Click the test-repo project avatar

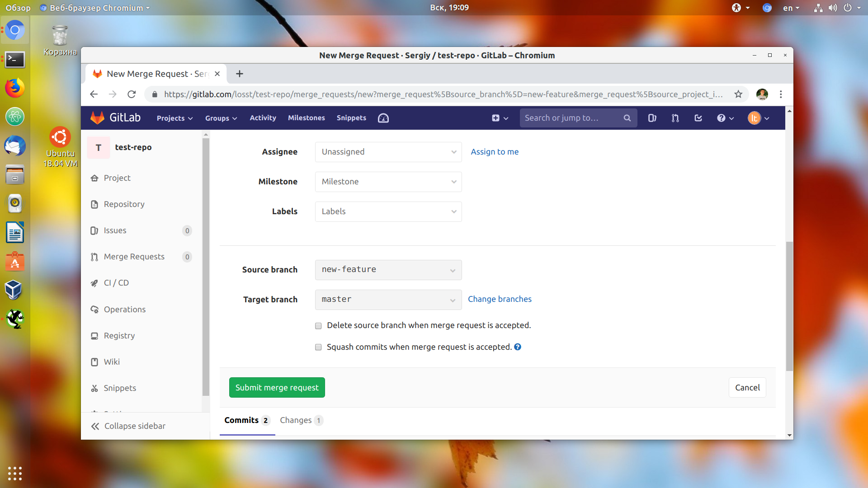tap(99, 148)
